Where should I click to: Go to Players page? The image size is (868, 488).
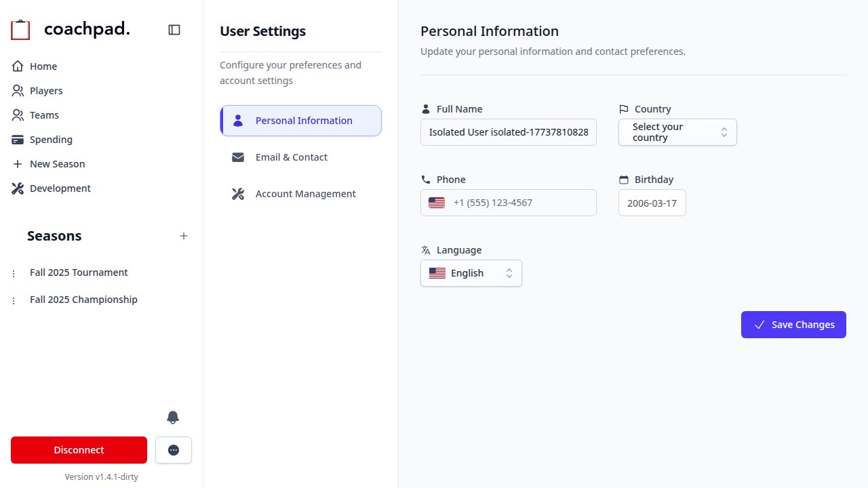point(46,91)
